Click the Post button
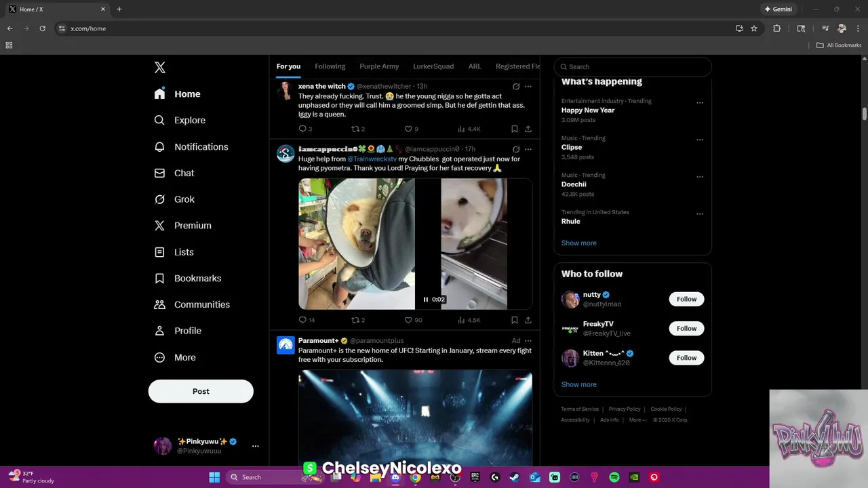868x488 pixels. click(x=201, y=391)
